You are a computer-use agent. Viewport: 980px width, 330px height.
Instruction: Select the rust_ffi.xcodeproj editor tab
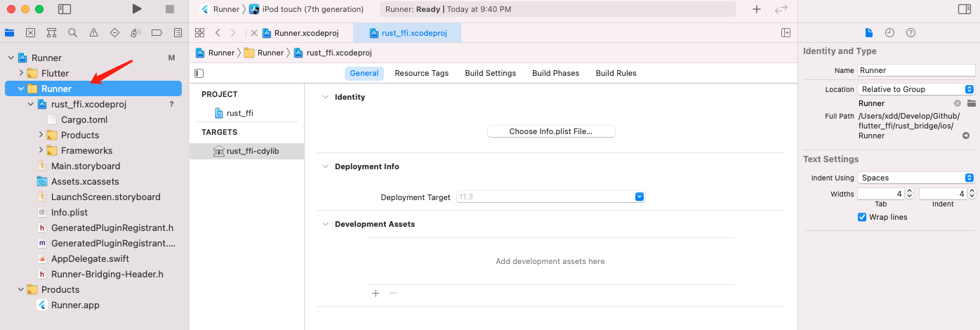(407, 33)
